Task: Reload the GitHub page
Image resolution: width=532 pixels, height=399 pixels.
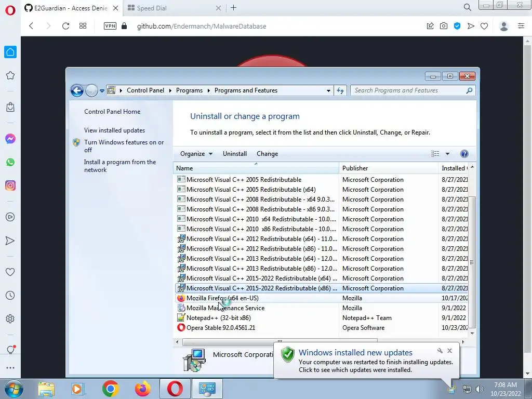Action: click(x=65, y=26)
